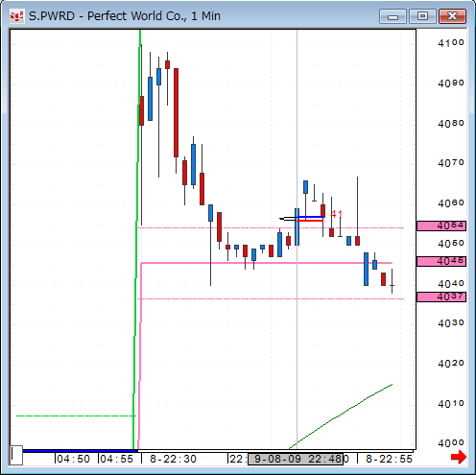Click the 4030 price scale label
The image size is (476, 475).
(x=451, y=323)
